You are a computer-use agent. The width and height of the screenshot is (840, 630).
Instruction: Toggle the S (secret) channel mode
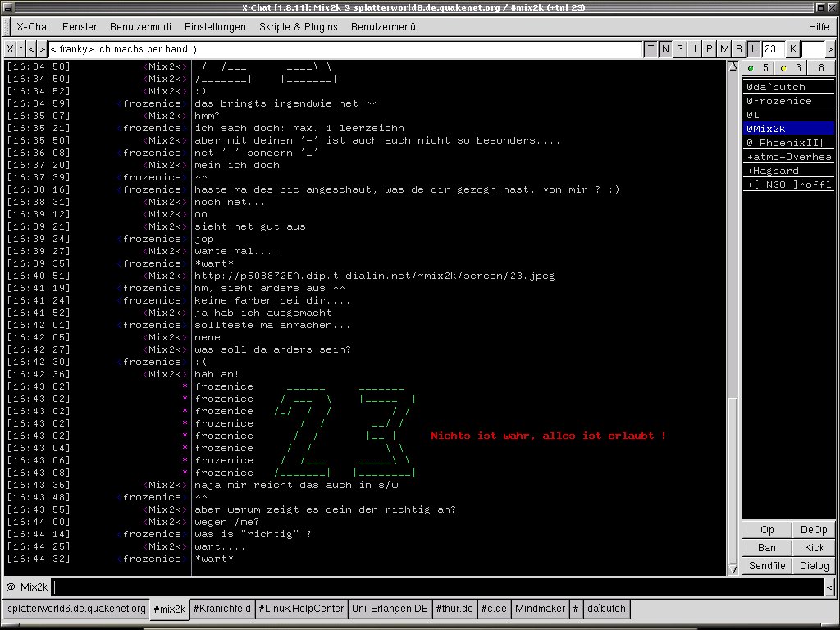tap(680, 49)
